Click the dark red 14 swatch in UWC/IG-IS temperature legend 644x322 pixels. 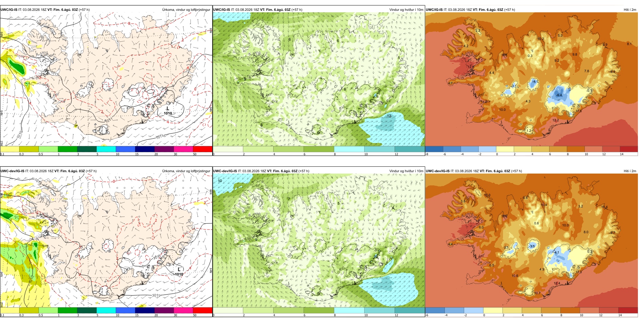(x=629, y=149)
